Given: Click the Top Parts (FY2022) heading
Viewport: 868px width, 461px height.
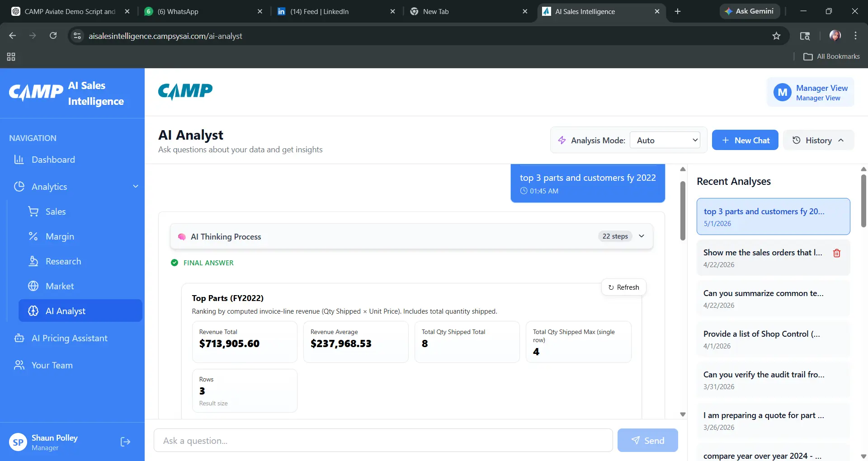Looking at the screenshot, I should (227, 298).
